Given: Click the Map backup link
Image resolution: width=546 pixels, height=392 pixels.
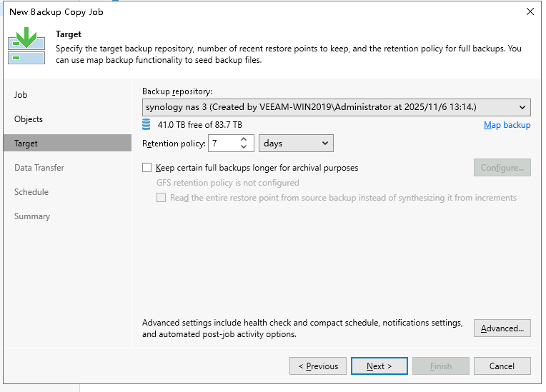Looking at the screenshot, I should (x=507, y=125).
